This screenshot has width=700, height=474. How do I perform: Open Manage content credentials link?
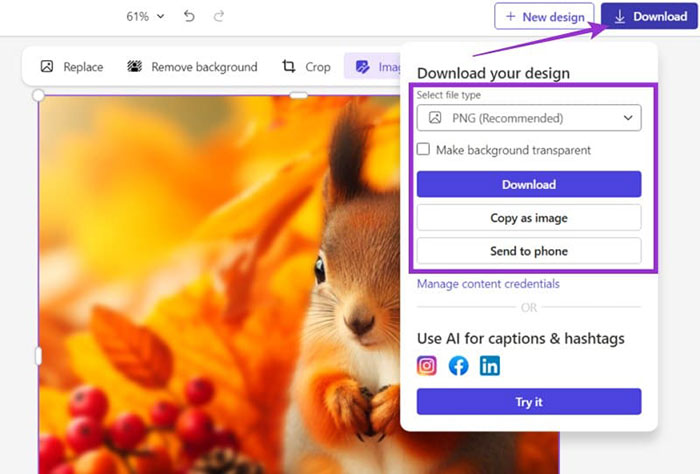[x=488, y=284]
